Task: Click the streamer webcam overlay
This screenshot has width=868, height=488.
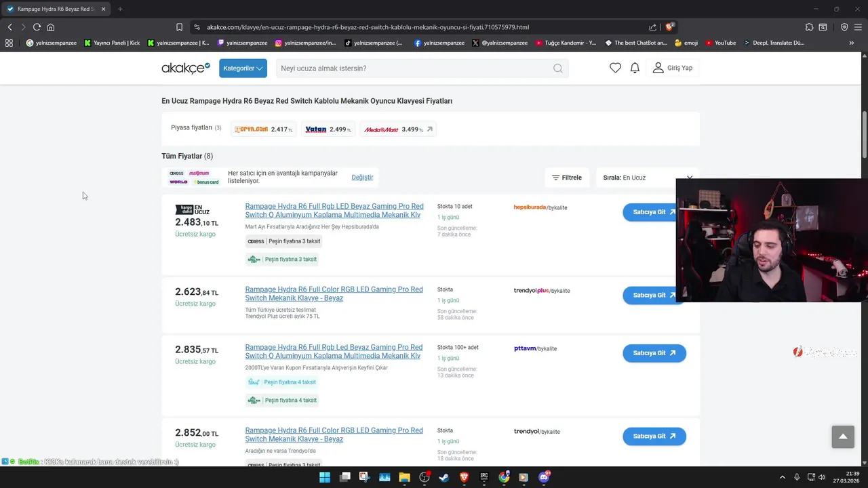Action: coord(772,240)
